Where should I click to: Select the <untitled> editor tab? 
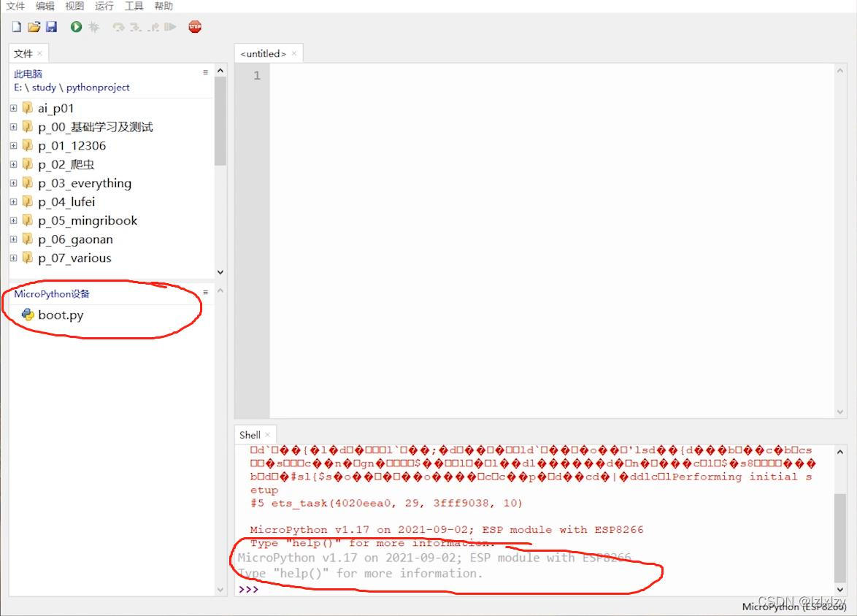click(x=263, y=53)
